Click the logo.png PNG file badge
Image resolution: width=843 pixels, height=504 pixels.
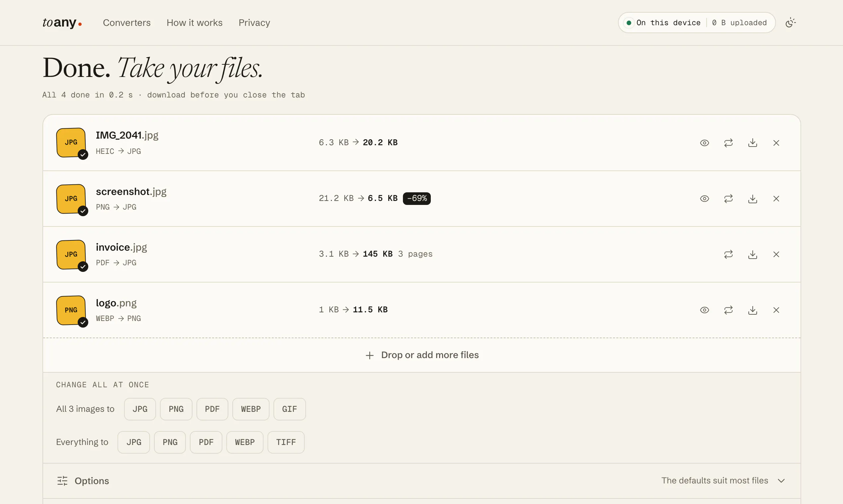[71, 310]
